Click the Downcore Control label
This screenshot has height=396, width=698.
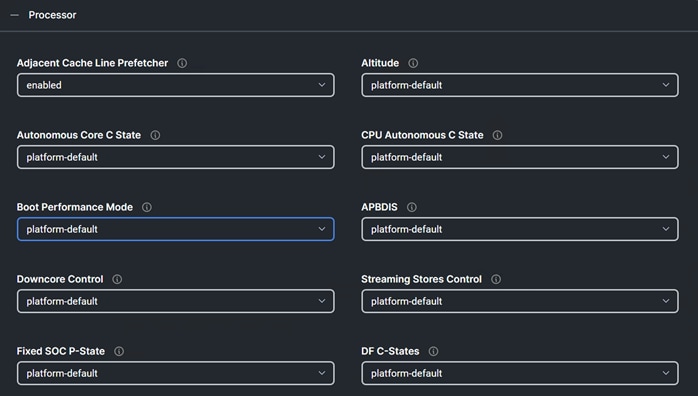click(x=60, y=279)
